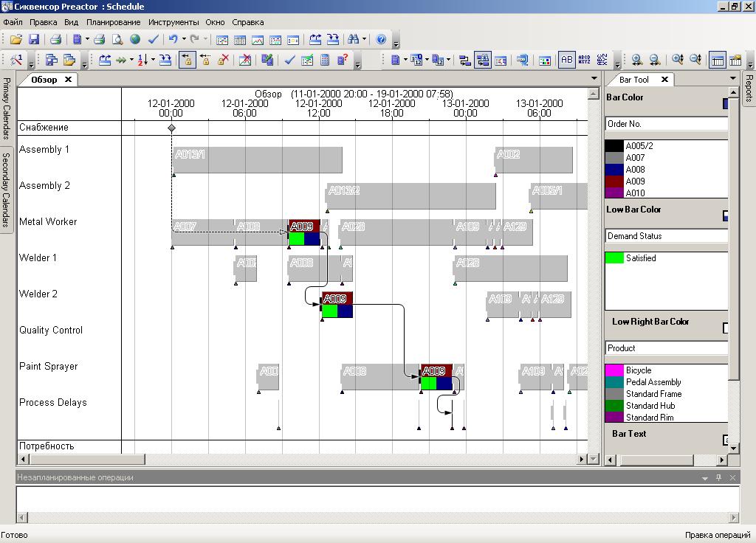The height and width of the screenshot is (543, 756).
Task: Click the zoom in vertically magnifier icon
Action: point(678,60)
